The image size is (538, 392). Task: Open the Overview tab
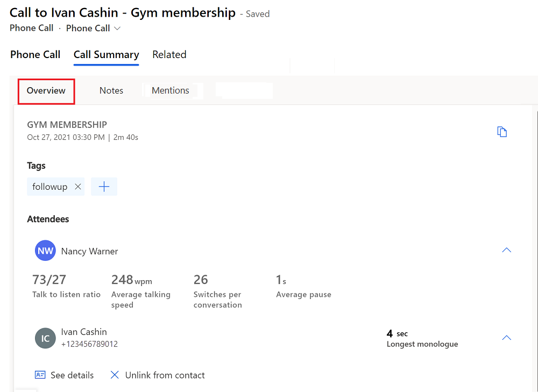click(46, 90)
